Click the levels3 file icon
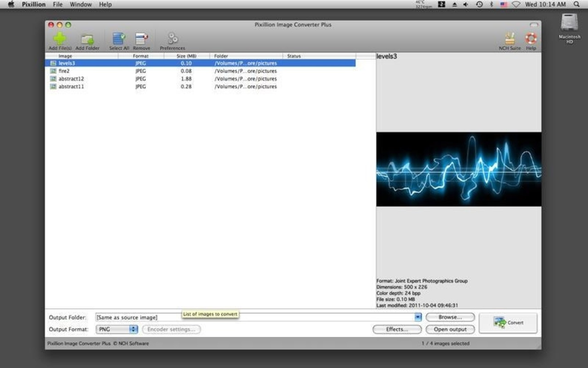The image size is (588, 368). [x=53, y=63]
